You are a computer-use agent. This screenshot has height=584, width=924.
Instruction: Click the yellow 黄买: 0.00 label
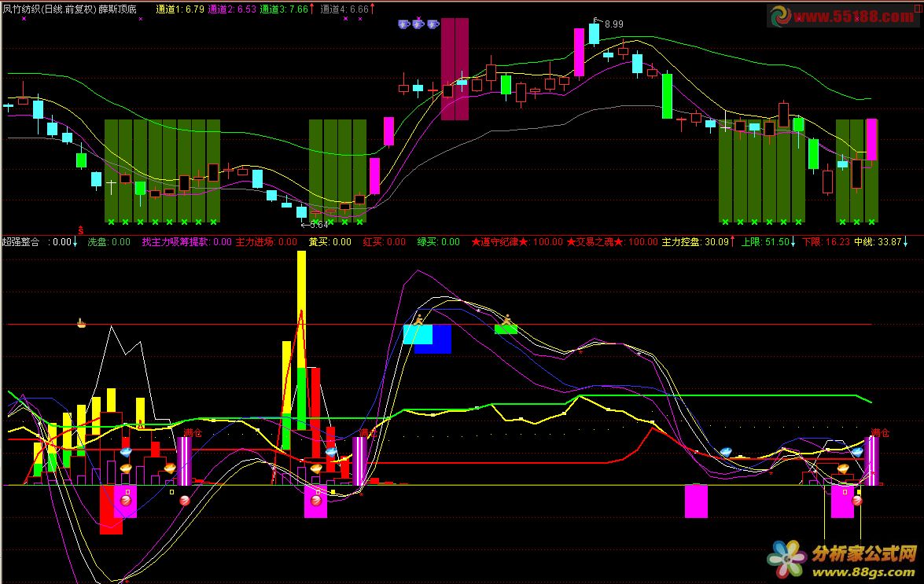coord(330,242)
